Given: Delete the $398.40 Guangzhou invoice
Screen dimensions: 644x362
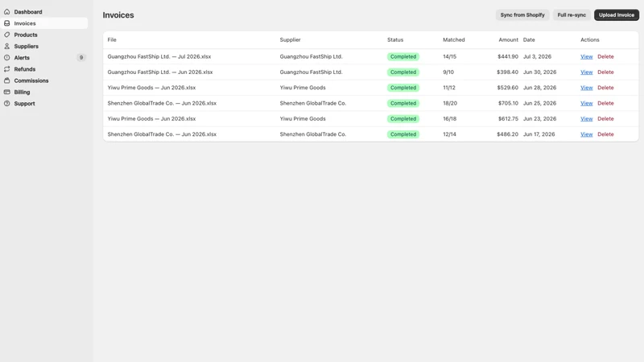Looking at the screenshot, I should tap(605, 72).
